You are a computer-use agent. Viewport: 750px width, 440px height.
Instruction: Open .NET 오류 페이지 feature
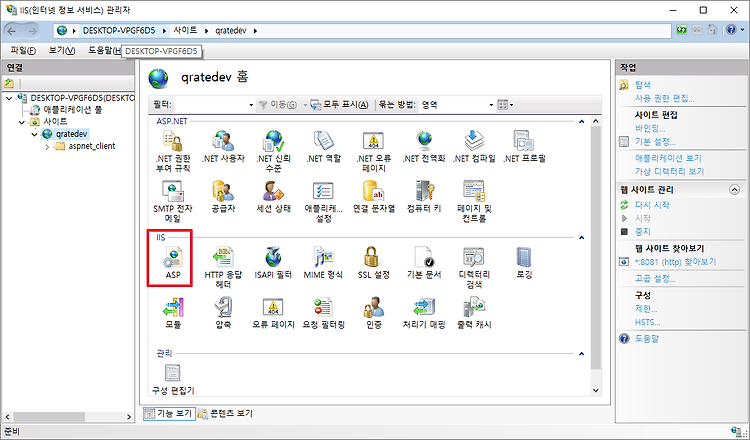coord(374,151)
